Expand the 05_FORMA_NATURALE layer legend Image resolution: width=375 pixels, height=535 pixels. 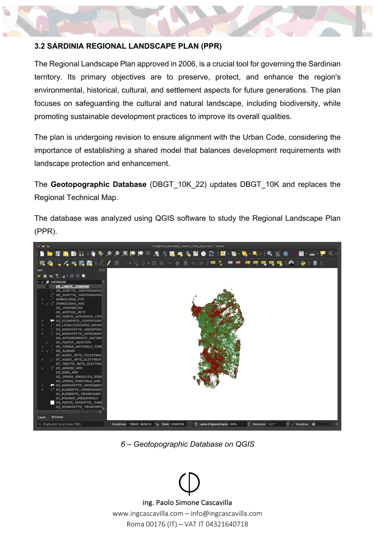[x=43, y=346]
